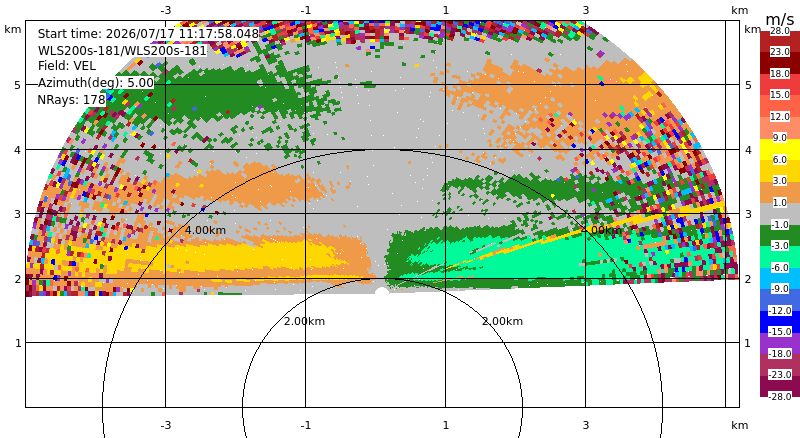This screenshot has width=800, height=438.
Task: Click the NRays: 178 text
Action: coord(71,100)
